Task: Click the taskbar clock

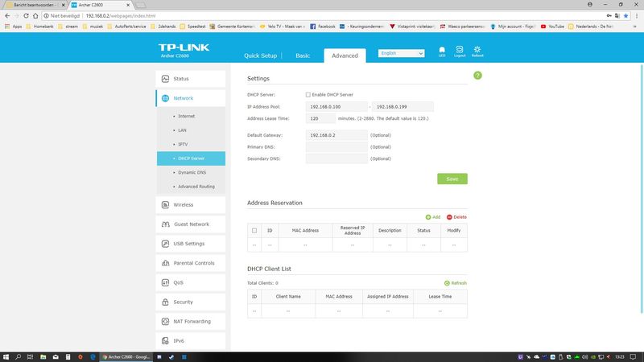Action: (620, 357)
